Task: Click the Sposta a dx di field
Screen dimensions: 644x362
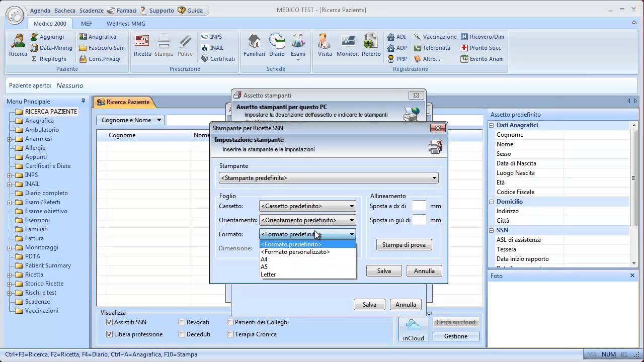Action: coord(420,206)
